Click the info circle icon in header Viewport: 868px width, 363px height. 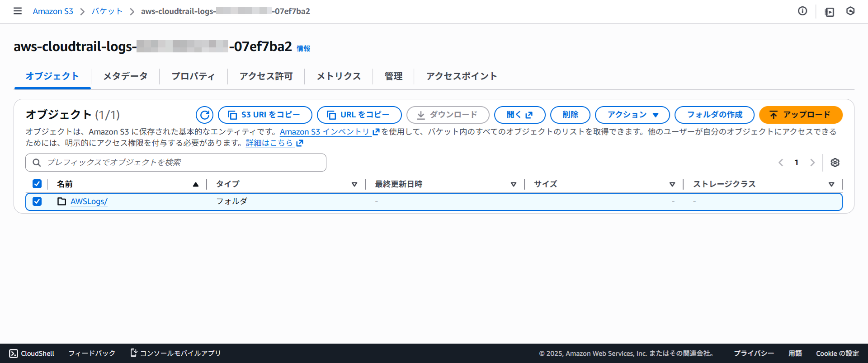(802, 11)
